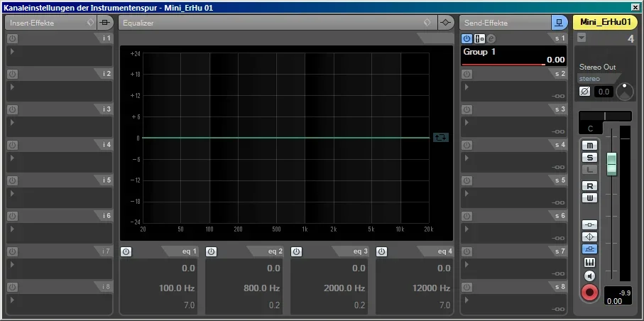Activate send slot s 4 power
Viewport: 644px width, 321px height.
click(x=466, y=145)
